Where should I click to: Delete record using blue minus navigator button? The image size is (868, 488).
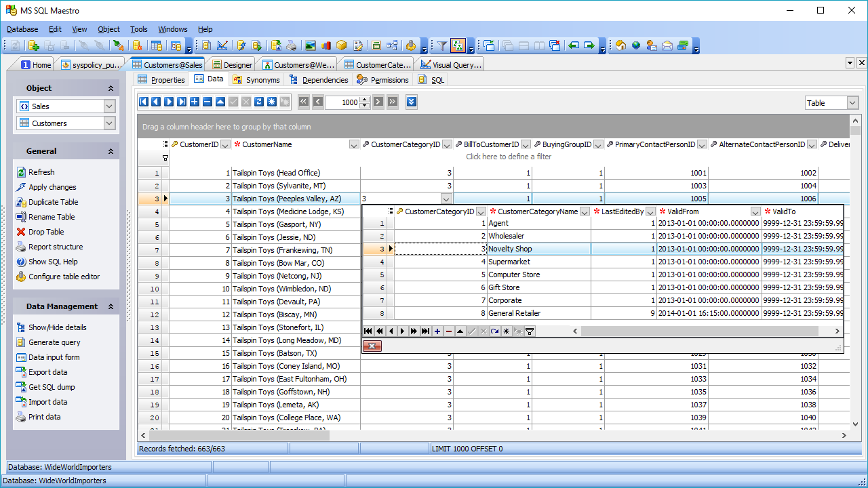pyautogui.click(x=208, y=102)
